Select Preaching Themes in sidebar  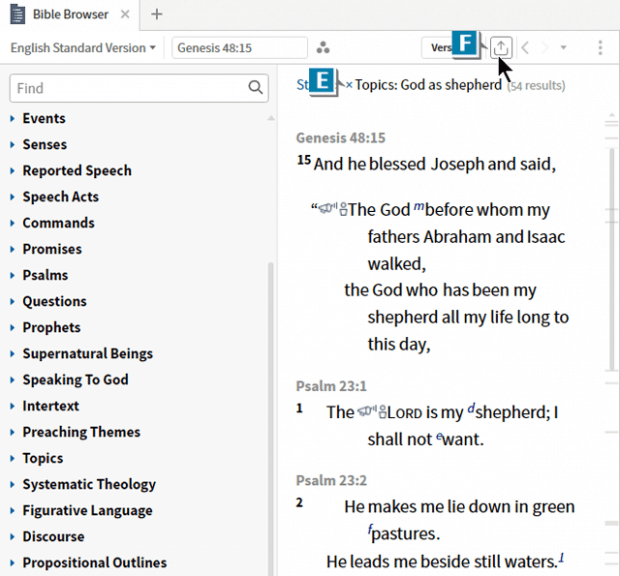click(81, 432)
